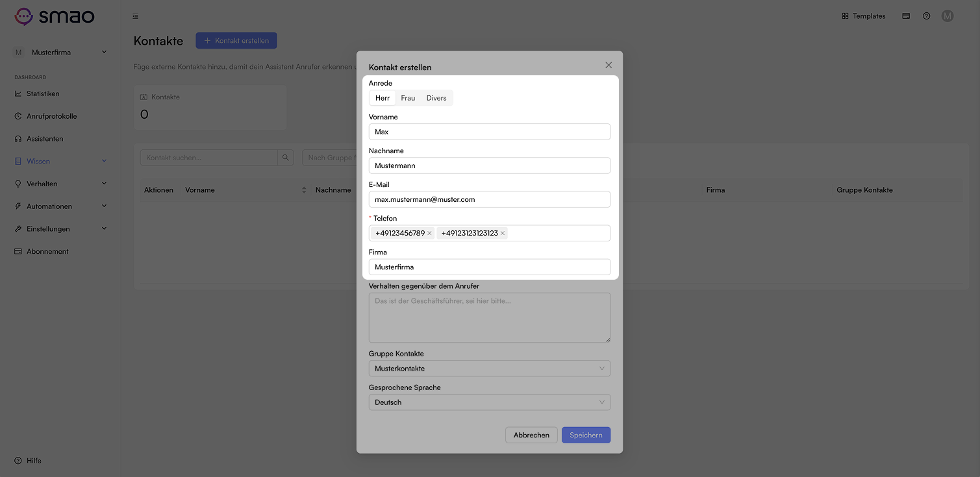Open Anrufprotokolle in the sidebar
Viewport: 980px width, 477px height.
pyautogui.click(x=51, y=116)
